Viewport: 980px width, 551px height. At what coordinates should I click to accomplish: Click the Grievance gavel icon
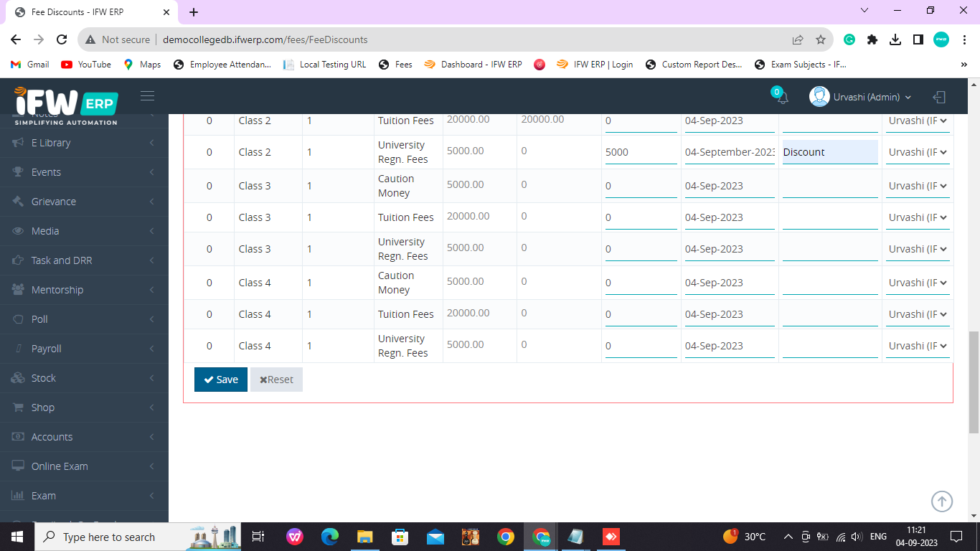pos(18,202)
